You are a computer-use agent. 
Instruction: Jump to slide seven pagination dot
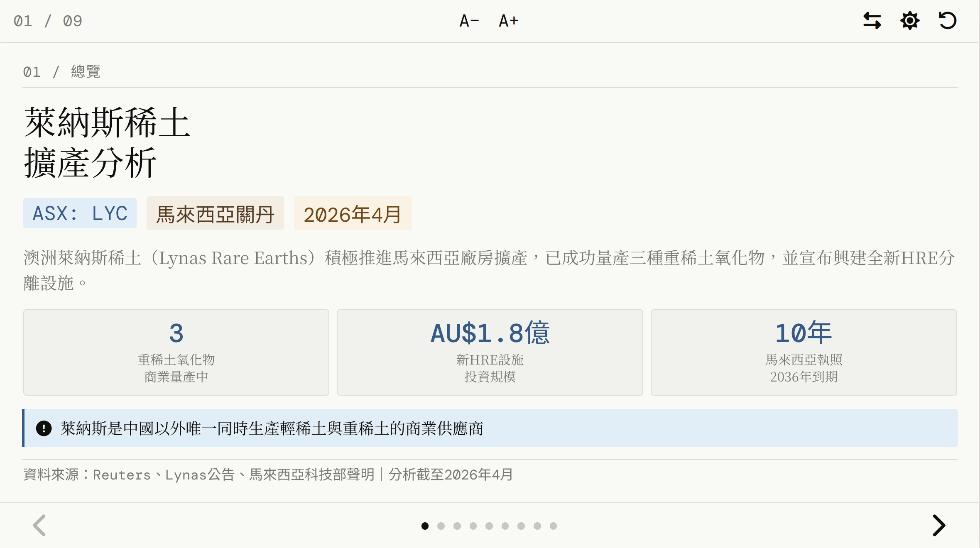click(521, 526)
